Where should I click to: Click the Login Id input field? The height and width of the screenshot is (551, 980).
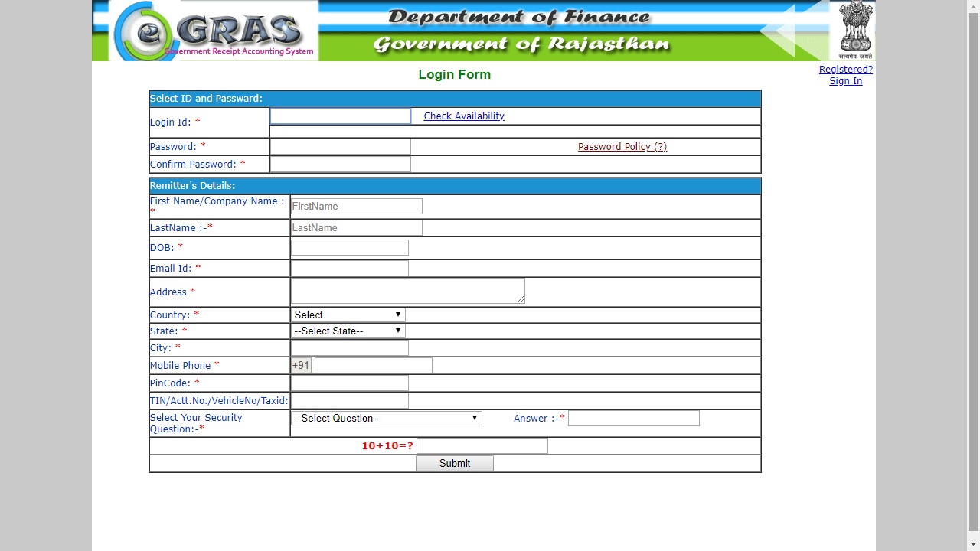tap(339, 116)
